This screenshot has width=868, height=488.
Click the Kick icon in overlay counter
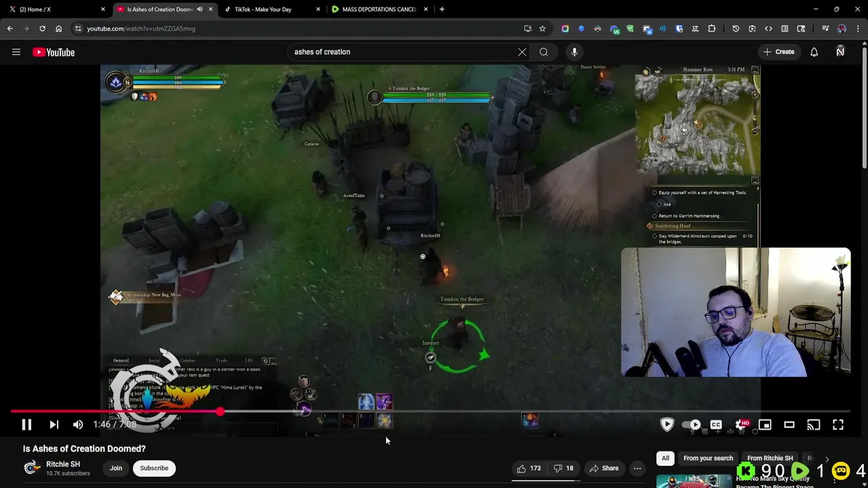[x=747, y=470]
